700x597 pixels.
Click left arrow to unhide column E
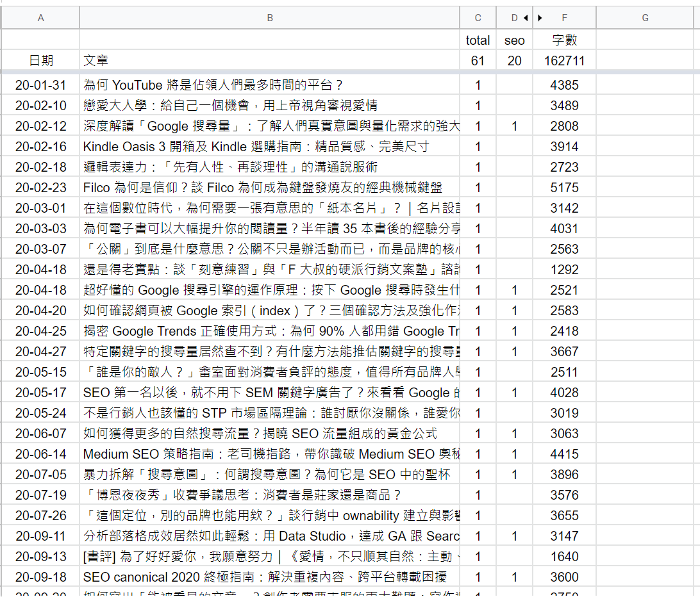pos(526,18)
